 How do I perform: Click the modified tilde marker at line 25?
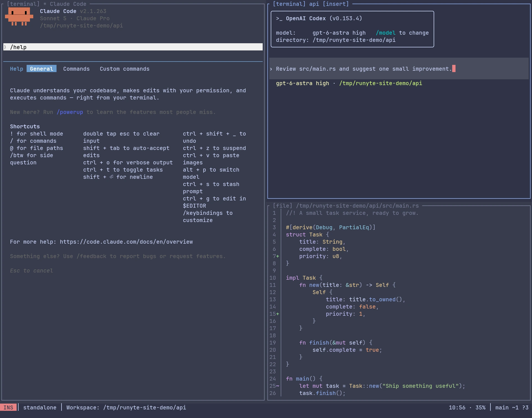point(278,386)
